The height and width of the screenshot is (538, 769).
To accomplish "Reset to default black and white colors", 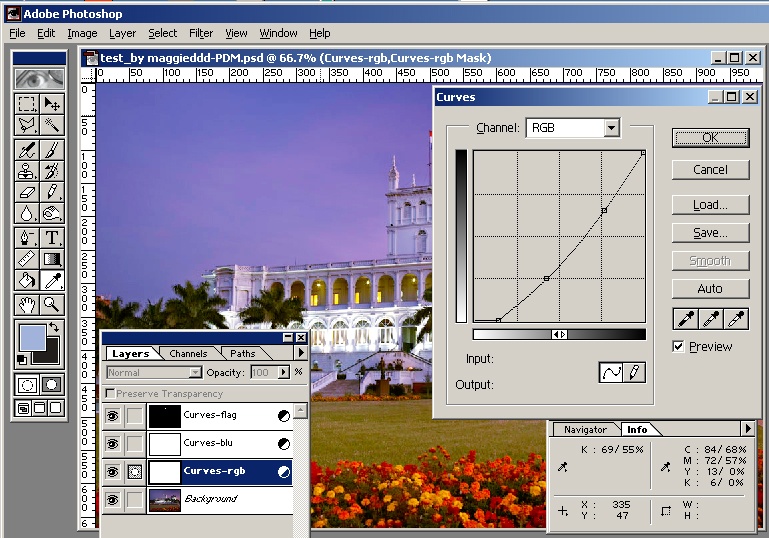I will tap(22, 359).
